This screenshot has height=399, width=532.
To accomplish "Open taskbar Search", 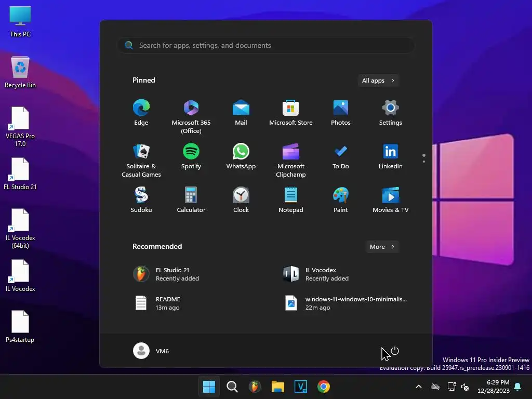I will pyautogui.click(x=232, y=387).
